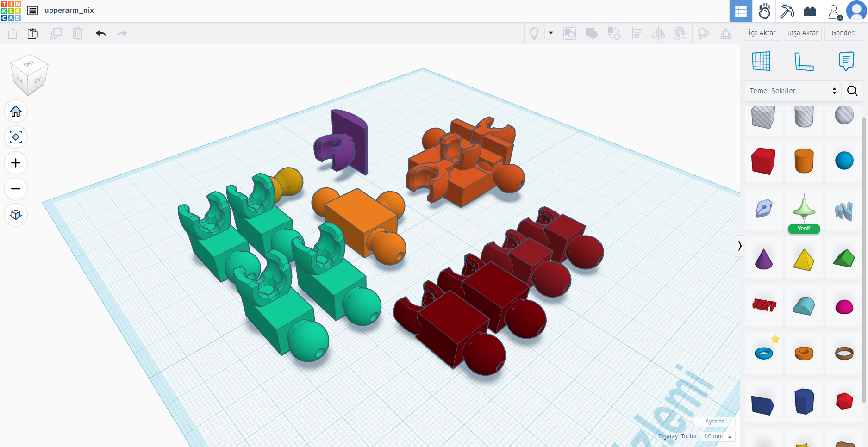Pick the red Icosahedron shape
The image size is (868, 447).
[844, 401]
